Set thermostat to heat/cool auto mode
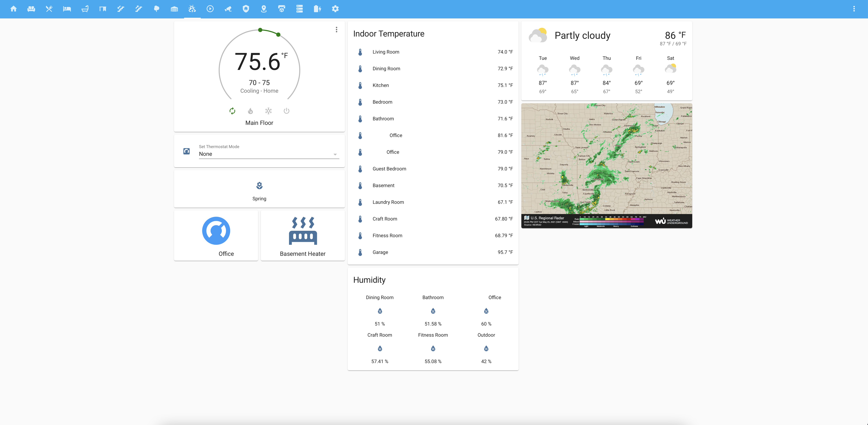 pyautogui.click(x=232, y=111)
